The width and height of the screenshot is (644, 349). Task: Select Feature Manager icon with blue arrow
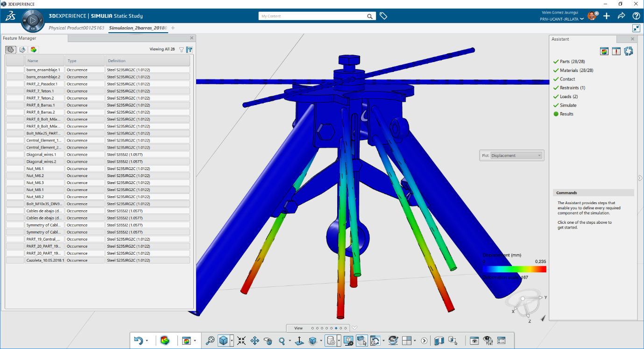point(22,50)
